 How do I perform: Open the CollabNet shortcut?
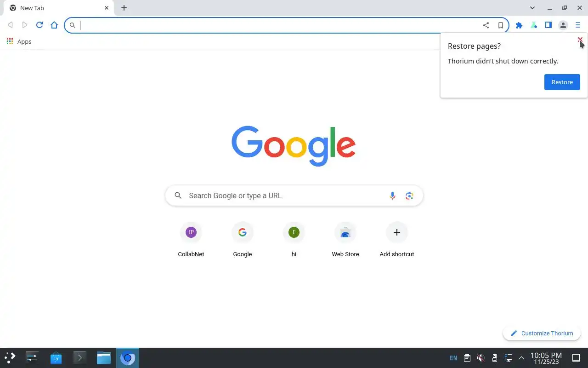(191, 240)
